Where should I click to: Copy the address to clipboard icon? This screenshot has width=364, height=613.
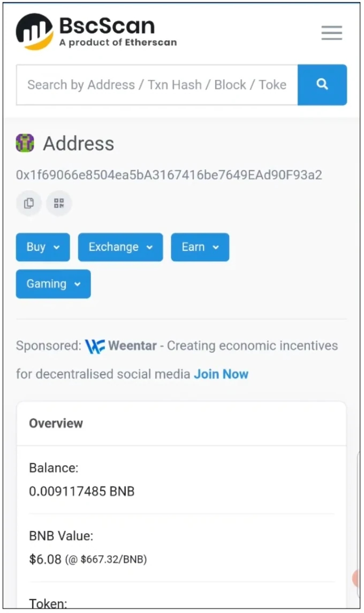pos(29,203)
